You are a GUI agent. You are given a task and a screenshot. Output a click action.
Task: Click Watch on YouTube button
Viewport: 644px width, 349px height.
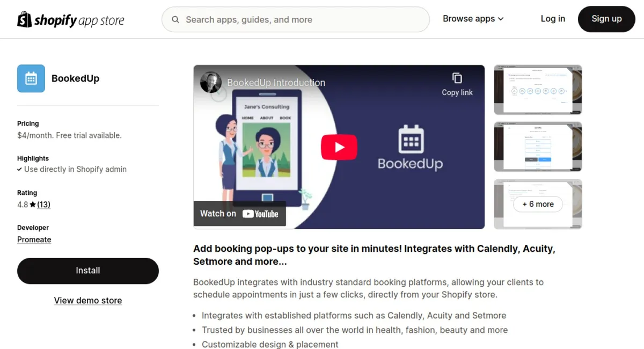pos(239,214)
